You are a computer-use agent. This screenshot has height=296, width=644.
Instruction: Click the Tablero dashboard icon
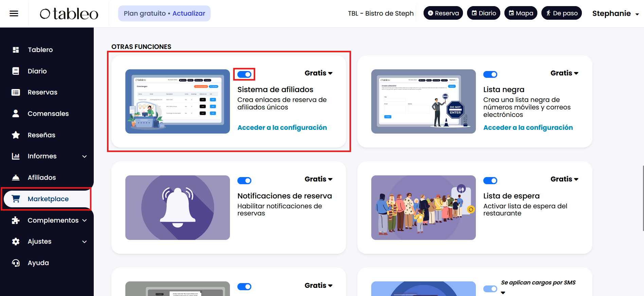(x=16, y=50)
